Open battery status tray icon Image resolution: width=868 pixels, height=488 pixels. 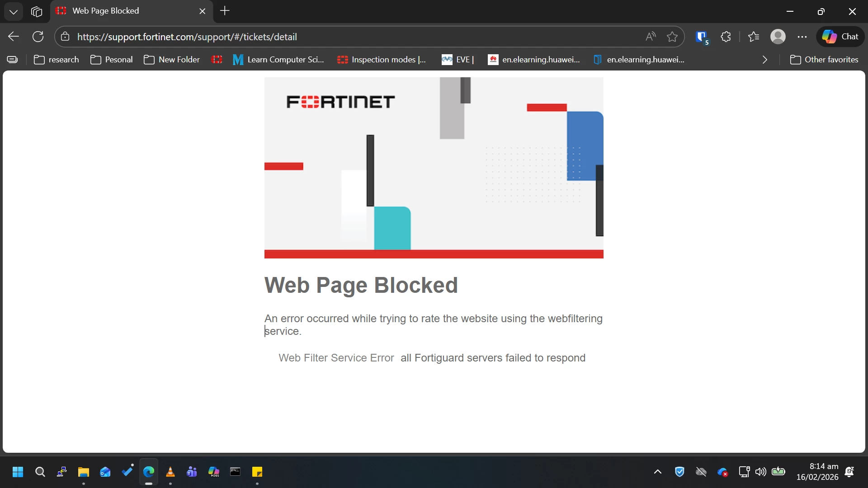[x=778, y=472]
